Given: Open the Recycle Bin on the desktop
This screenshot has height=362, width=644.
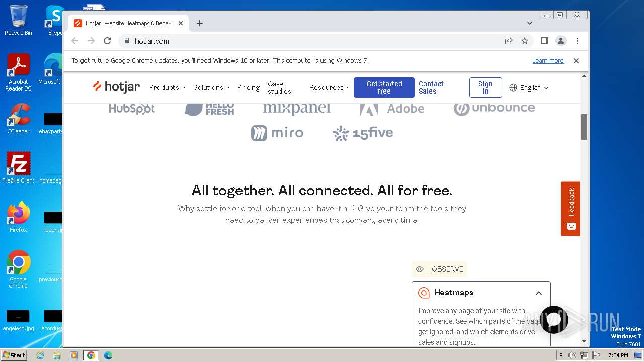Looking at the screenshot, I should tap(18, 20).
